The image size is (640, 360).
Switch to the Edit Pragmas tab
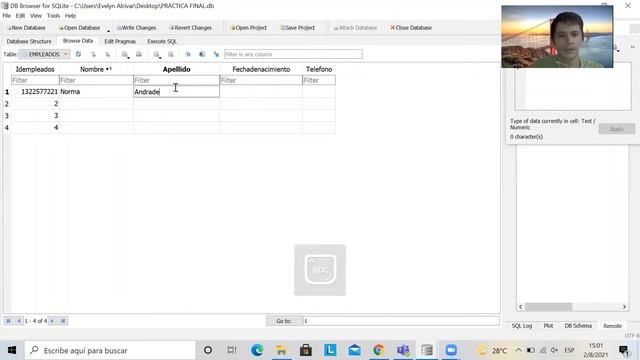(x=120, y=41)
